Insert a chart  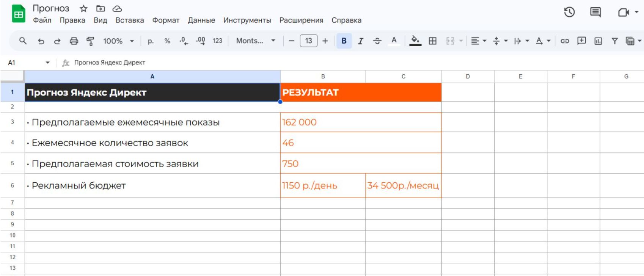click(598, 41)
